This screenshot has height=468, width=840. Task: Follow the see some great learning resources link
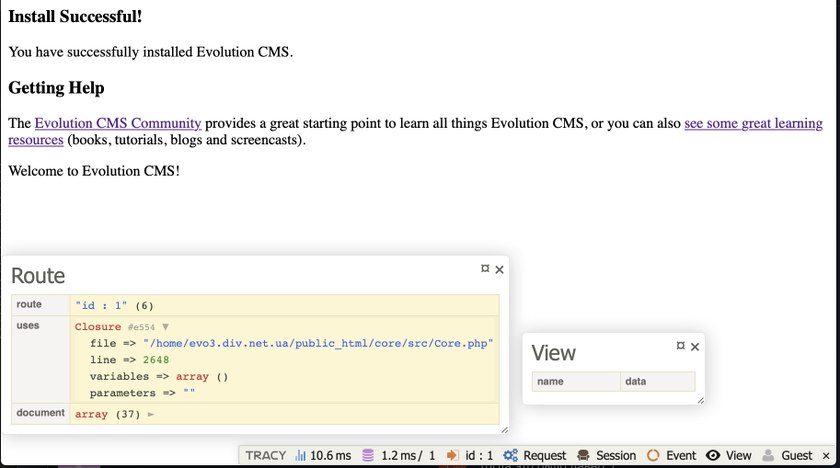[753, 123]
